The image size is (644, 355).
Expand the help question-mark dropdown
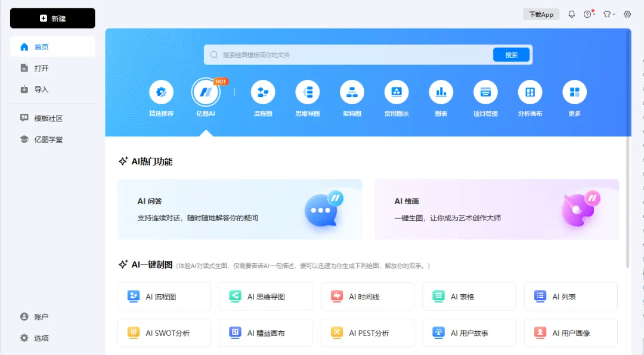(589, 14)
